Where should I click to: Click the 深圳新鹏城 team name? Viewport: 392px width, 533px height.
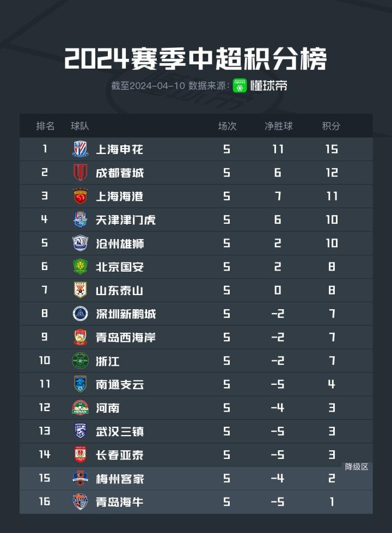pyautogui.click(x=126, y=314)
